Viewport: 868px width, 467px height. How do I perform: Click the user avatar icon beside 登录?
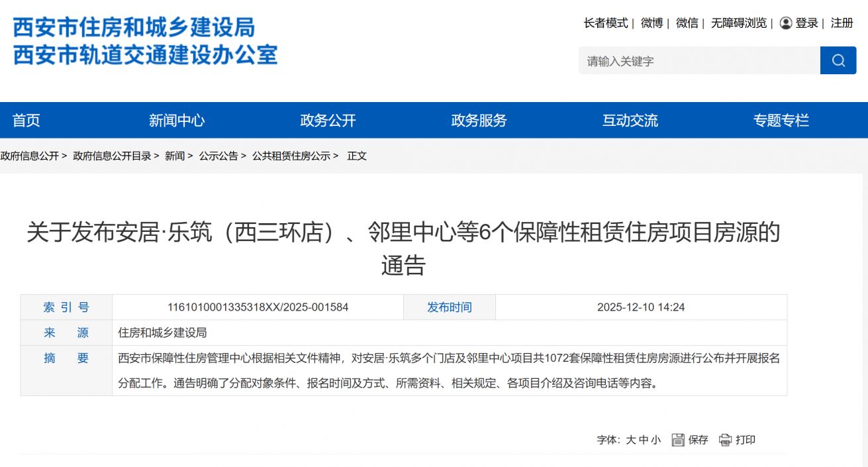coord(785,23)
